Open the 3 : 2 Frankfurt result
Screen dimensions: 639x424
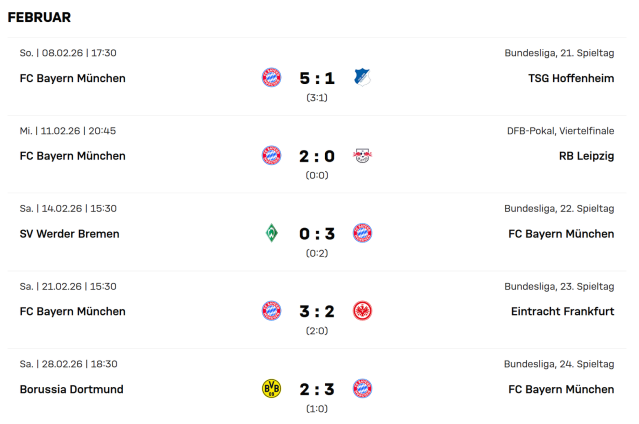coord(317,312)
